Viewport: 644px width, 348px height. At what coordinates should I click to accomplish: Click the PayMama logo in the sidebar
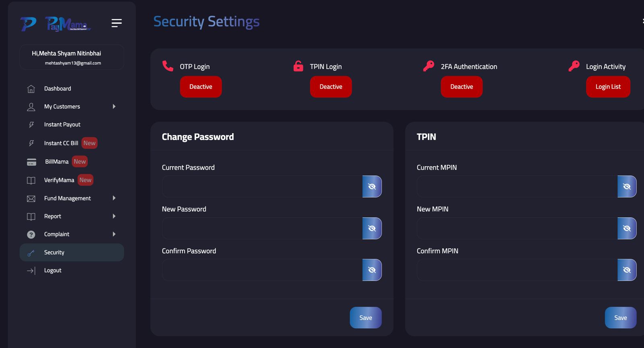point(56,24)
